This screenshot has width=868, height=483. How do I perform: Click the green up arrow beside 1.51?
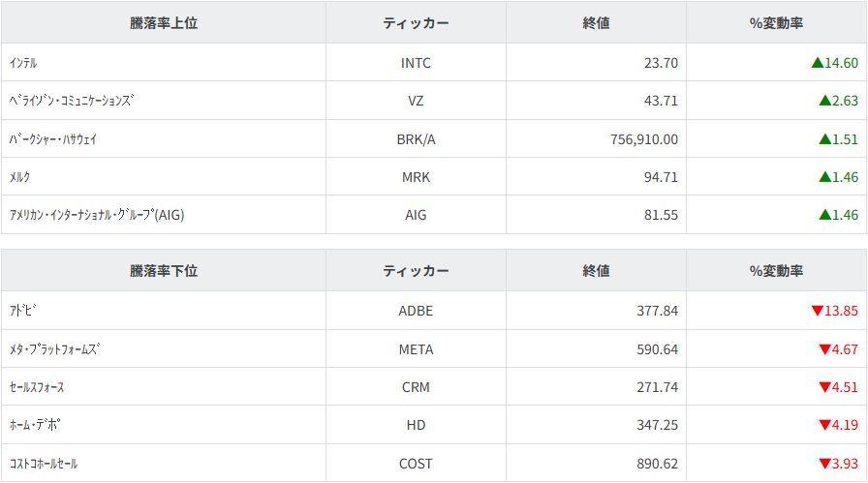tap(824, 139)
